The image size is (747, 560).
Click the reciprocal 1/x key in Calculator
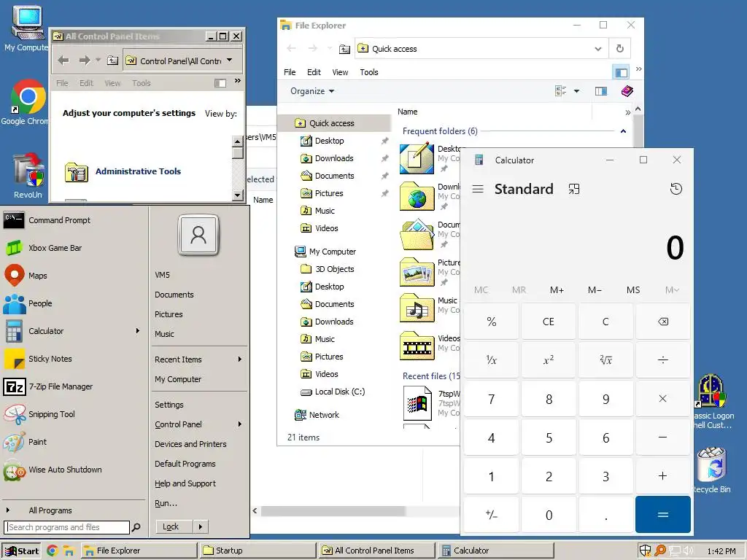coord(491,360)
